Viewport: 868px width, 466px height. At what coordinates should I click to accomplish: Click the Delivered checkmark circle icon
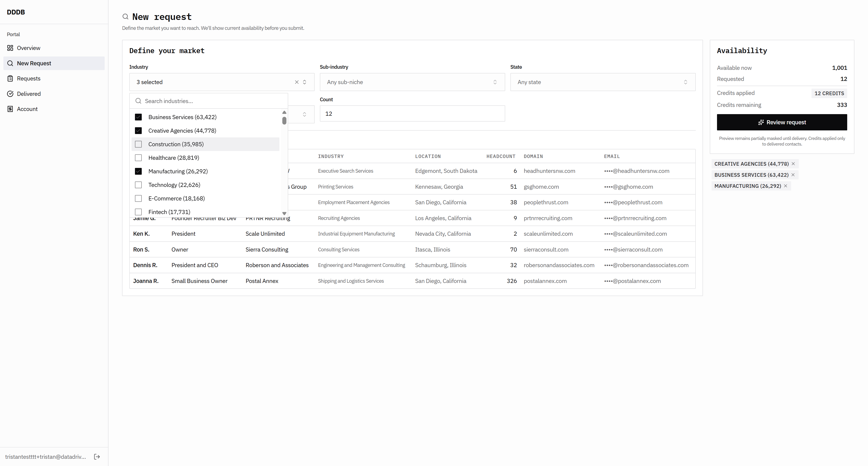tap(10, 94)
